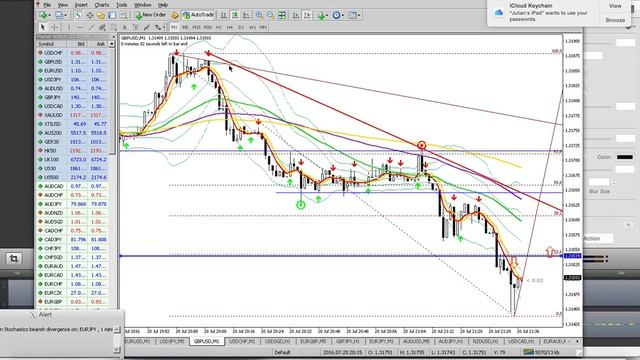Select the Horizontal Line drawing tool
This screenshot has width=640, height=360.
point(80,27)
